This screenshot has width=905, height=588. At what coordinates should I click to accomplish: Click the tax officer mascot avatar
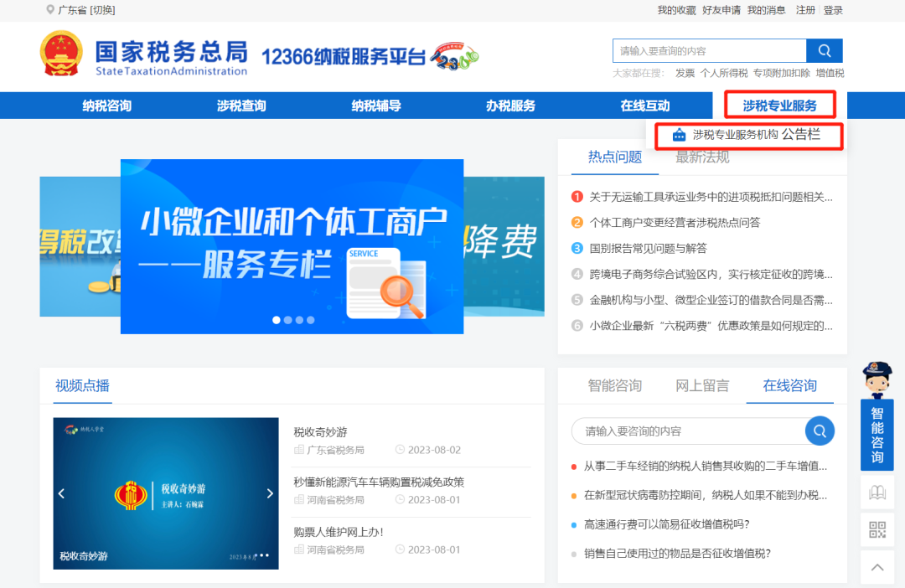[x=877, y=379]
